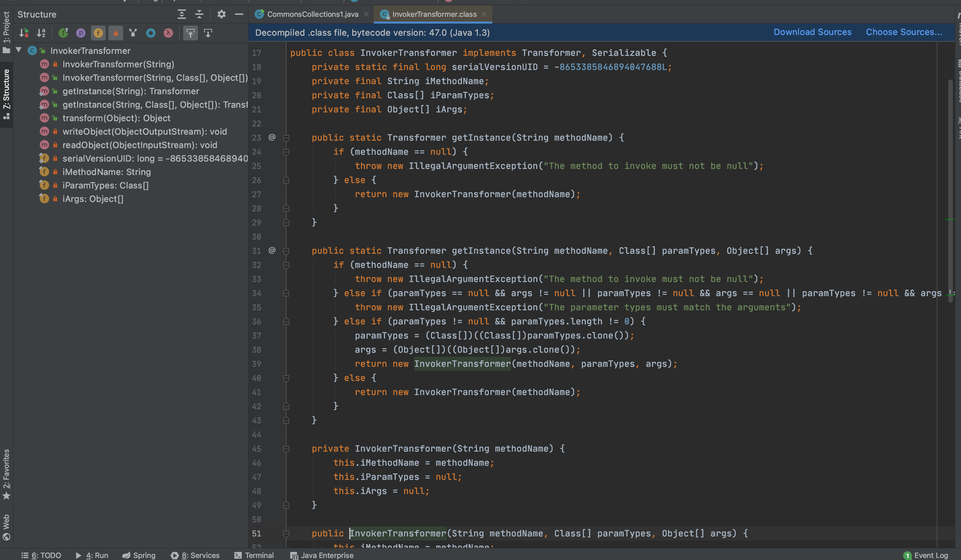Fold else block at line 40
961x560 pixels.
pyautogui.click(x=286, y=378)
